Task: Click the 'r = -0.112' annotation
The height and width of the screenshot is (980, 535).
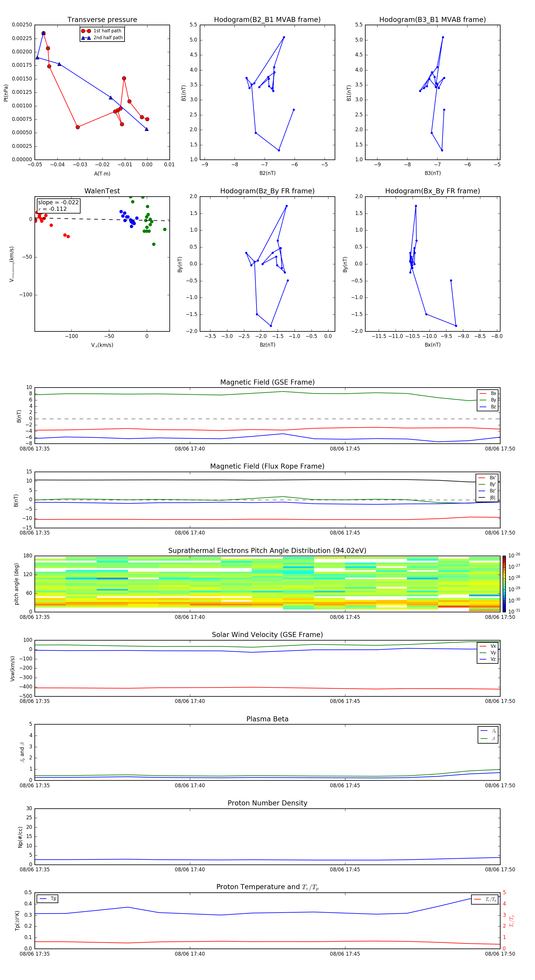Action: [53, 209]
